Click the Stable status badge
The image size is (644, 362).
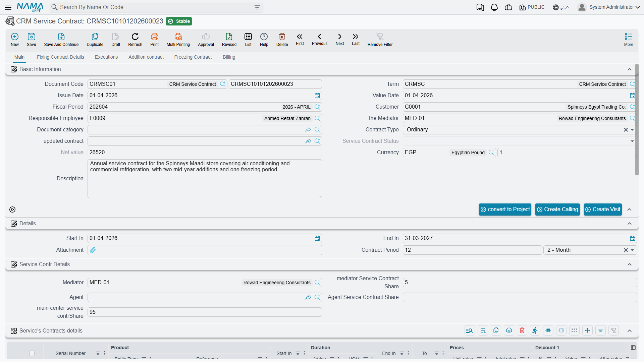[x=179, y=21]
